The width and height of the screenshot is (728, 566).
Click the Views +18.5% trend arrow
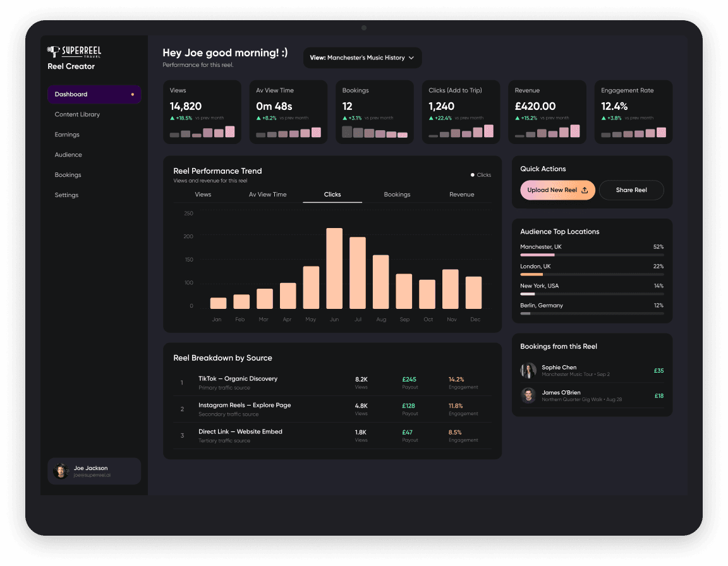coord(173,118)
